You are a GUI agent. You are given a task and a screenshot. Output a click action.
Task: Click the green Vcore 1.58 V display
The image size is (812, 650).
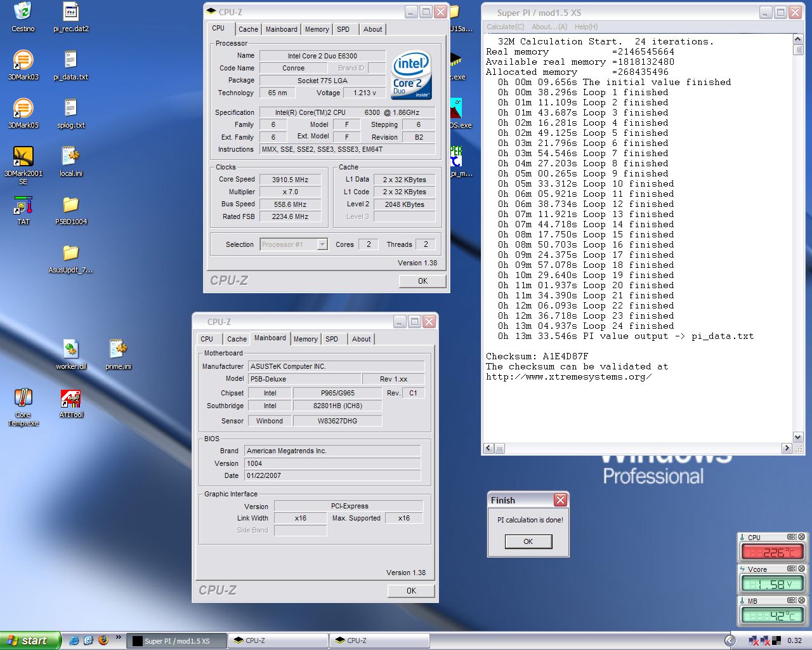772,584
